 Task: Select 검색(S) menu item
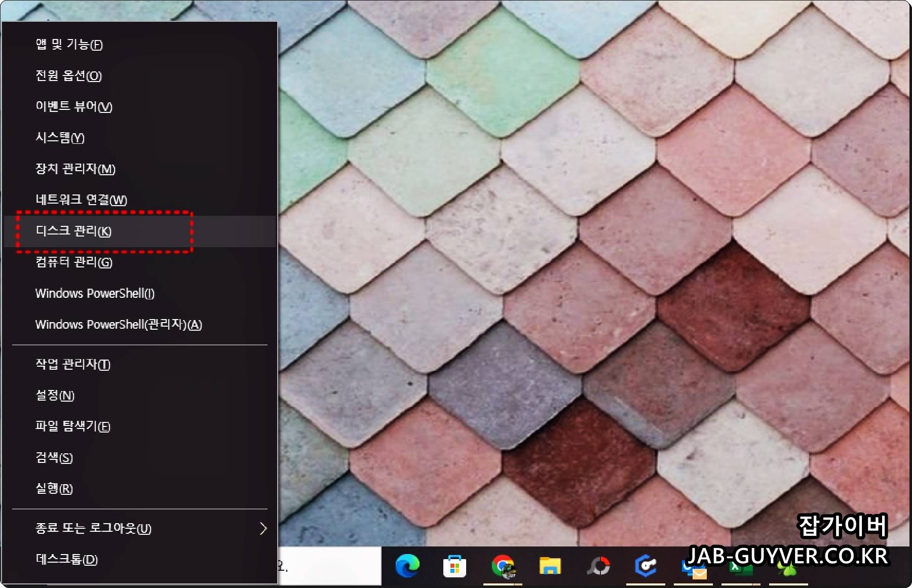click(x=140, y=458)
